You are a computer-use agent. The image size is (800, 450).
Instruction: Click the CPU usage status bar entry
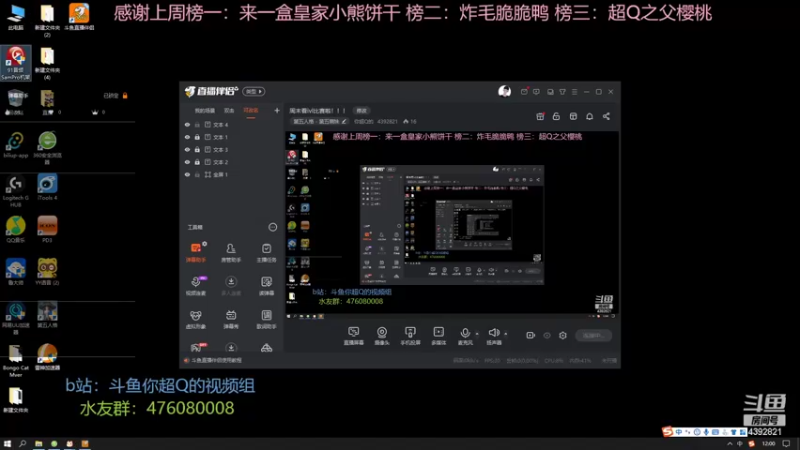(x=554, y=361)
